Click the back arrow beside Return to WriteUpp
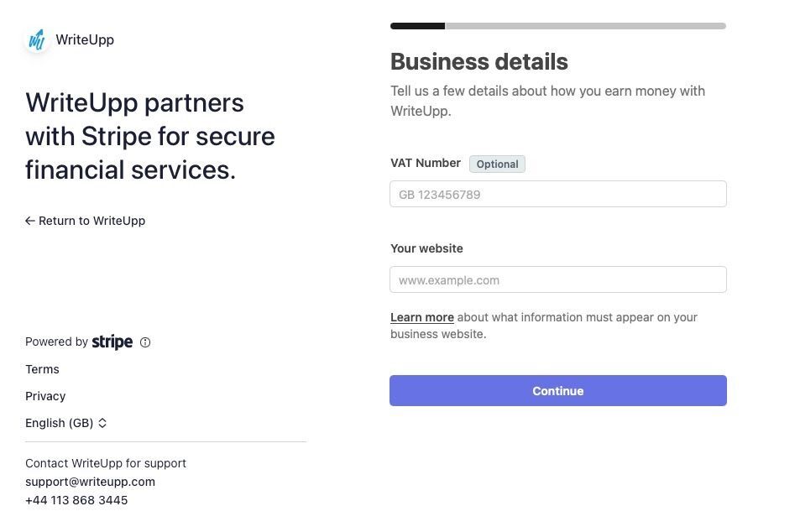Image resolution: width=800 pixels, height=532 pixels. tap(30, 221)
